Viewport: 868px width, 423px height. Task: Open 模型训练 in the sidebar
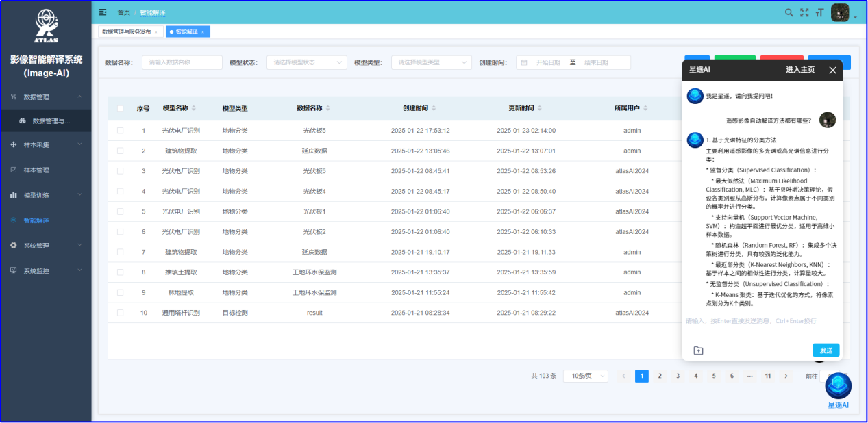[45, 195]
